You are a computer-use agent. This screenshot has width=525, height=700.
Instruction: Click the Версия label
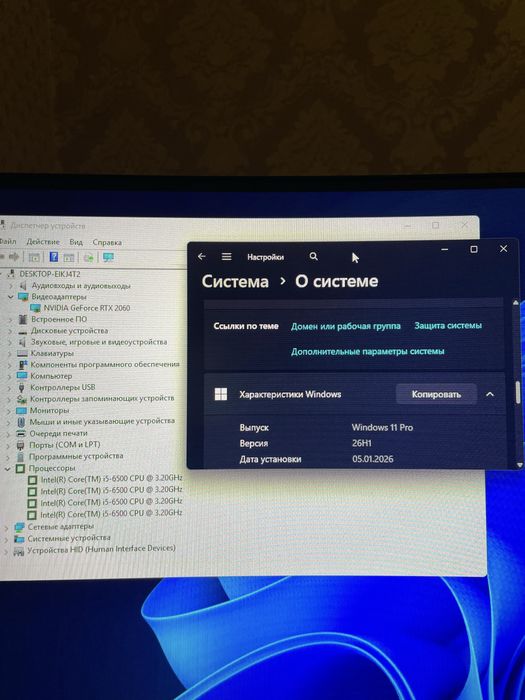pyautogui.click(x=254, y=444)
